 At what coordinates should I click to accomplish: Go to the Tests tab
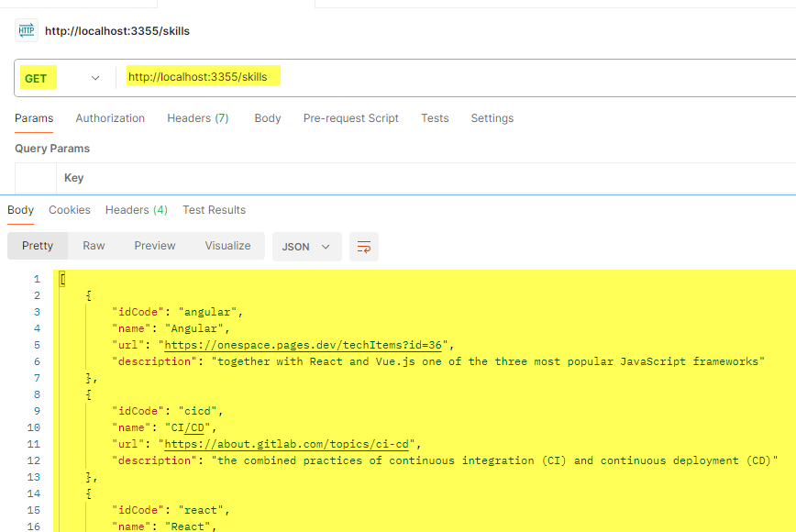pos(435,118)
